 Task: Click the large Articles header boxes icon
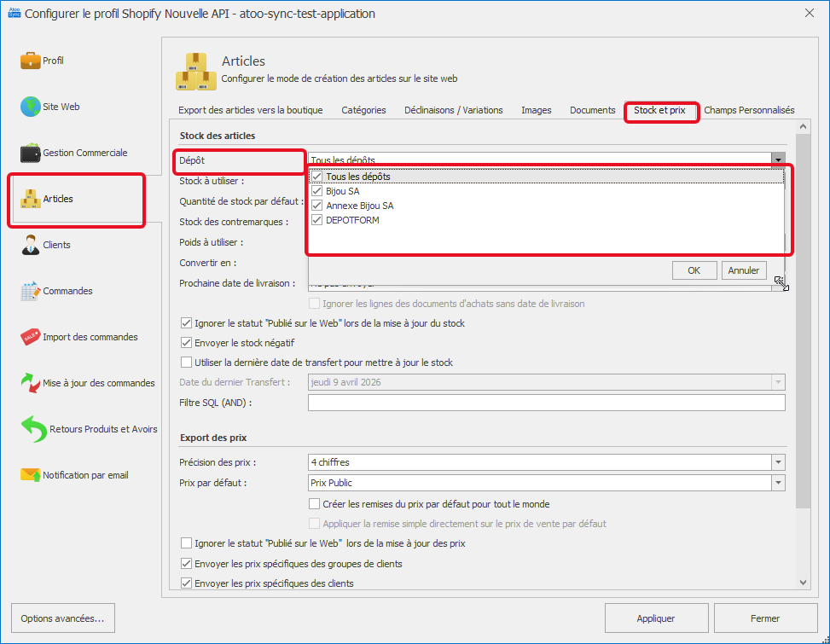[196, 72]
